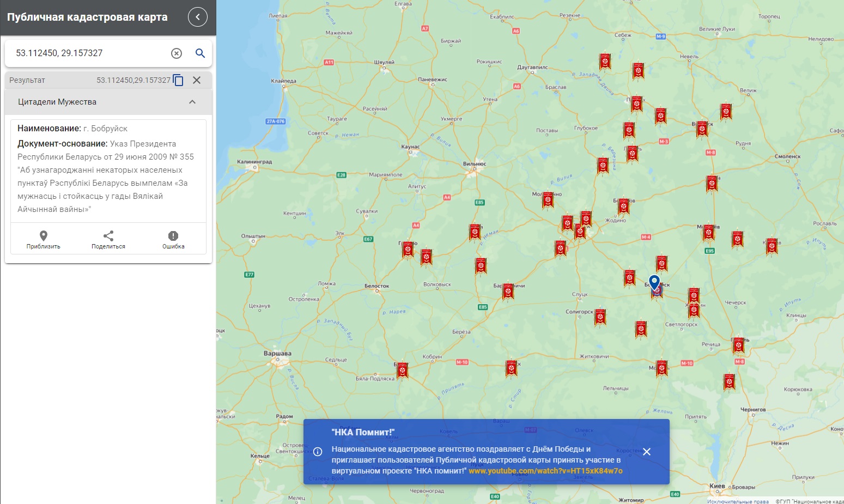844x504 pixels.
Task: Click the Каунас city label on the map
Action: pos(410,147)
